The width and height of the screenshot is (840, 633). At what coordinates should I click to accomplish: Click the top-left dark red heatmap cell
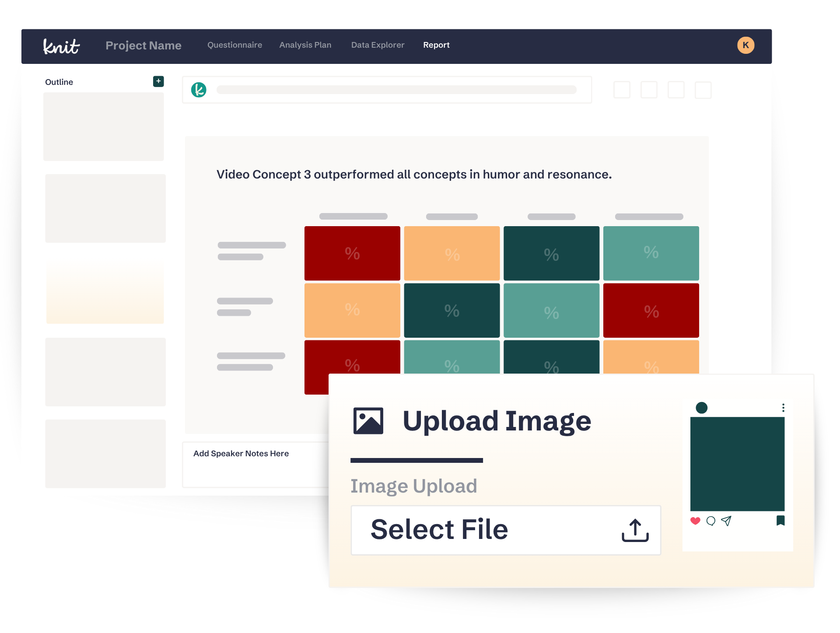[x=352, y=253]
